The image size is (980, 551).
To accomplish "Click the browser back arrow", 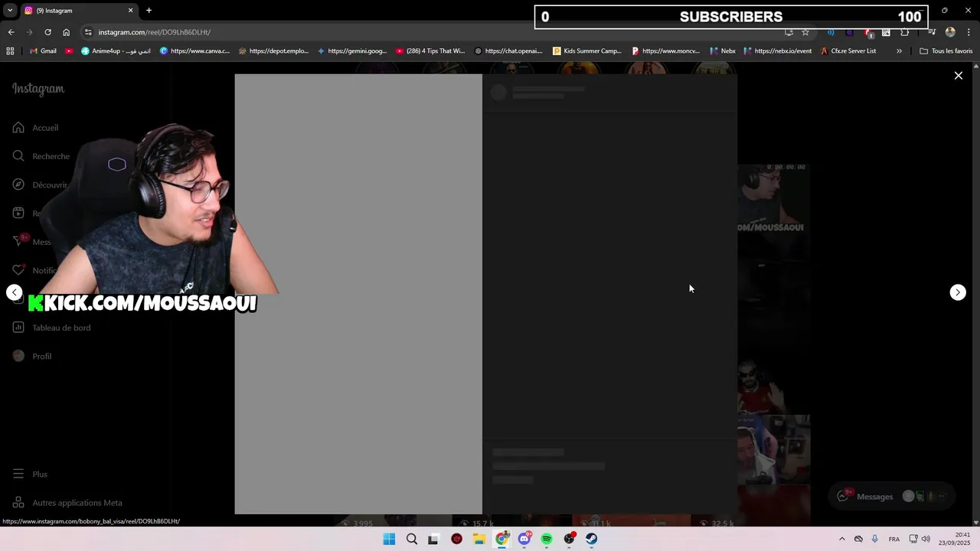I will click(x=11, y=32).
